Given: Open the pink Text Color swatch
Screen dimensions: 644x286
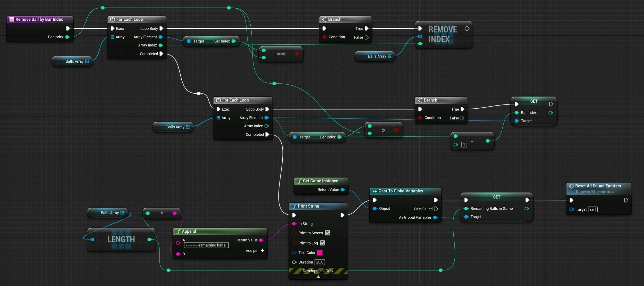Looking at the screenshot, I should pyautogui.click(x=320, y=253).
